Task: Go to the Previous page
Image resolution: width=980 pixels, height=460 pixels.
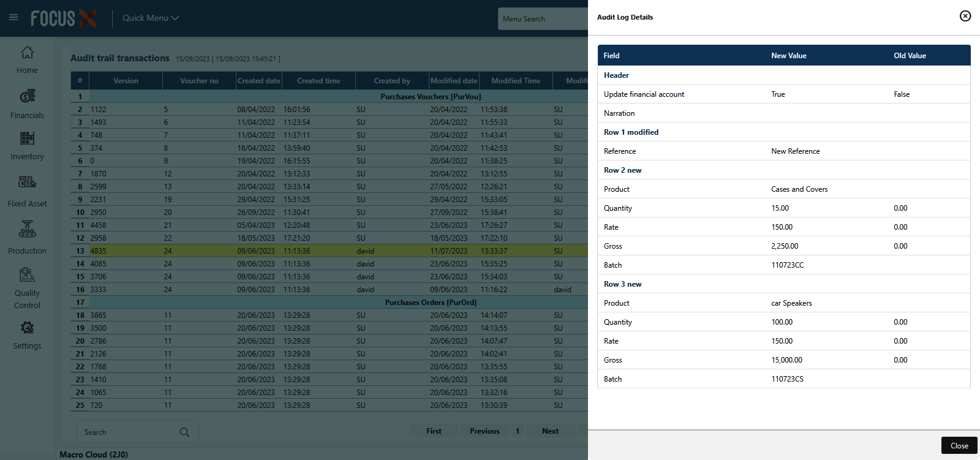Action: coord(484,431)
